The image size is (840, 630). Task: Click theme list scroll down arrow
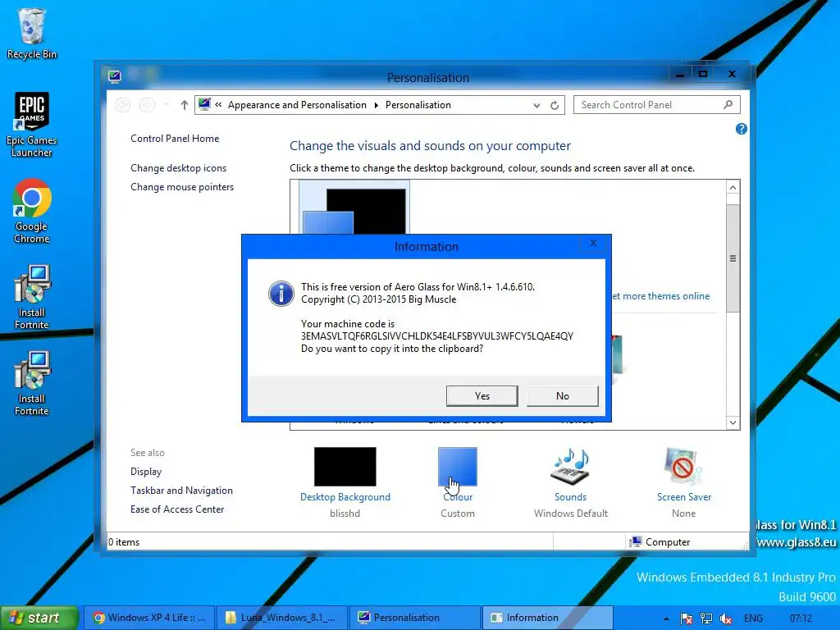pos(733,422)
